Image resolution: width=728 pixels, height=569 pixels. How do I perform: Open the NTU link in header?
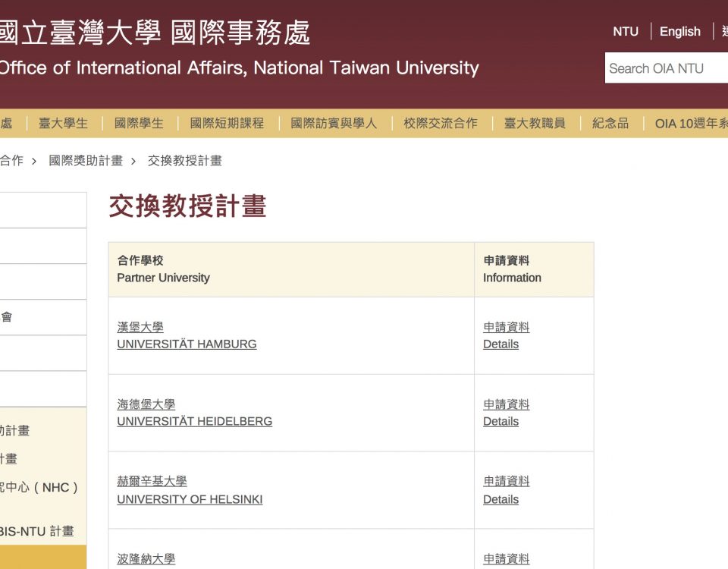point(626,32)
